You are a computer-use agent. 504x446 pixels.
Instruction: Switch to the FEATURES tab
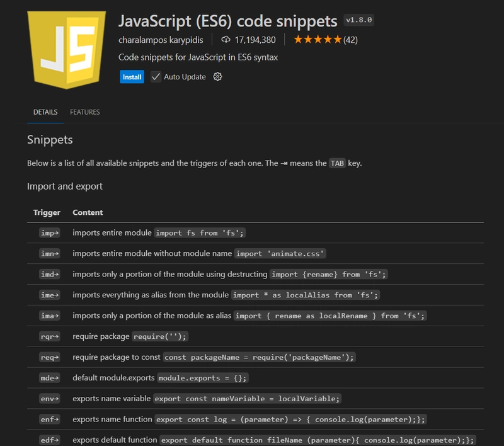pos(85,112)
